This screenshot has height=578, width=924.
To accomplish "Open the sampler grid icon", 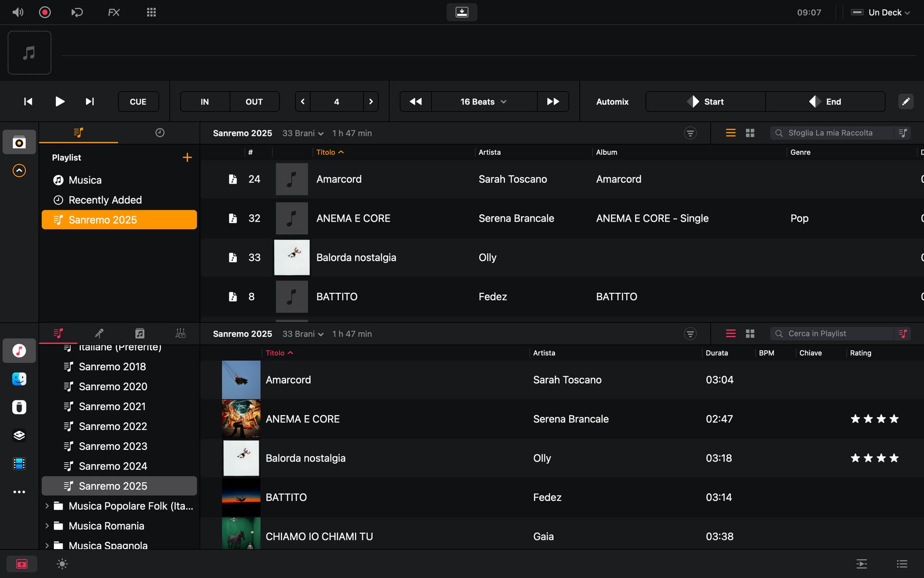I will coord(151,13).
